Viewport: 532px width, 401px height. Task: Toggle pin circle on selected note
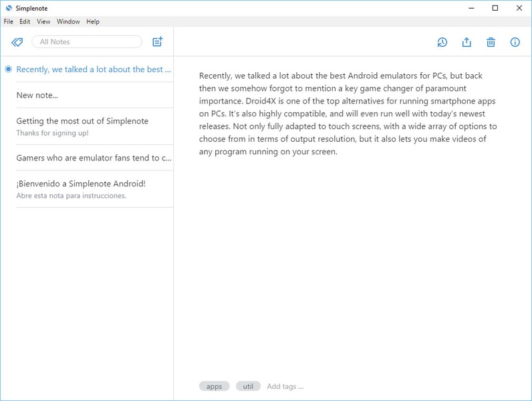pyautogui.click(x=9, y=70)
